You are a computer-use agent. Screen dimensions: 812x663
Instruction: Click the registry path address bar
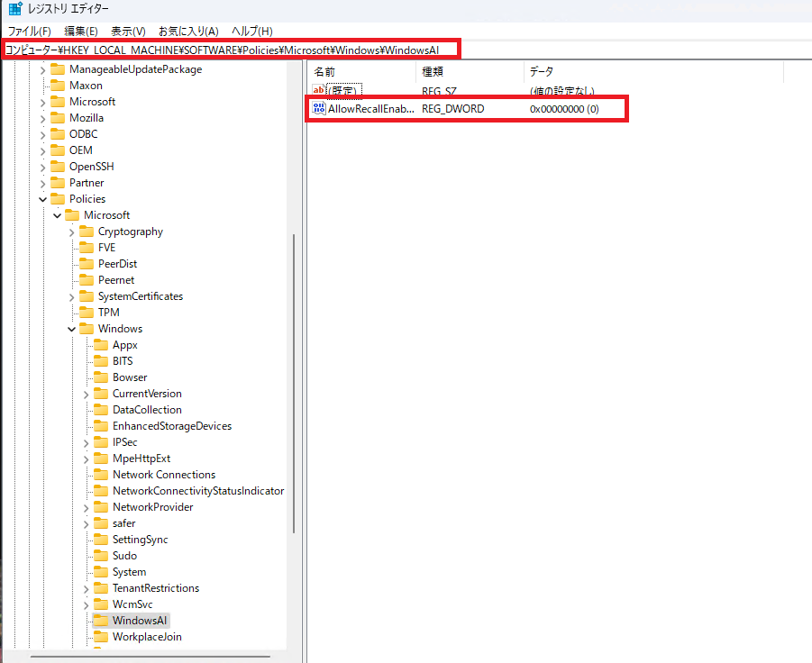pyautogui.click(x=231, y=50)
